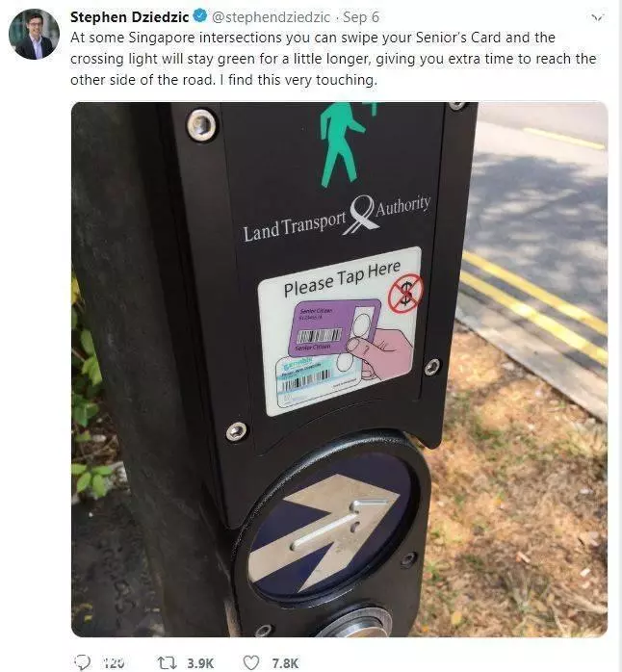622x672 pixels.
Task: Click the tweet text about Singapore intersections
Action: coord(333,59)
